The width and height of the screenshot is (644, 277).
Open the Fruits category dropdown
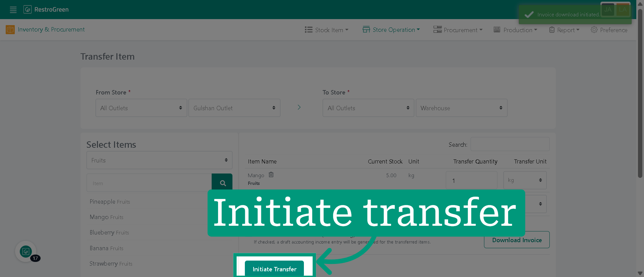coord(159,160)
